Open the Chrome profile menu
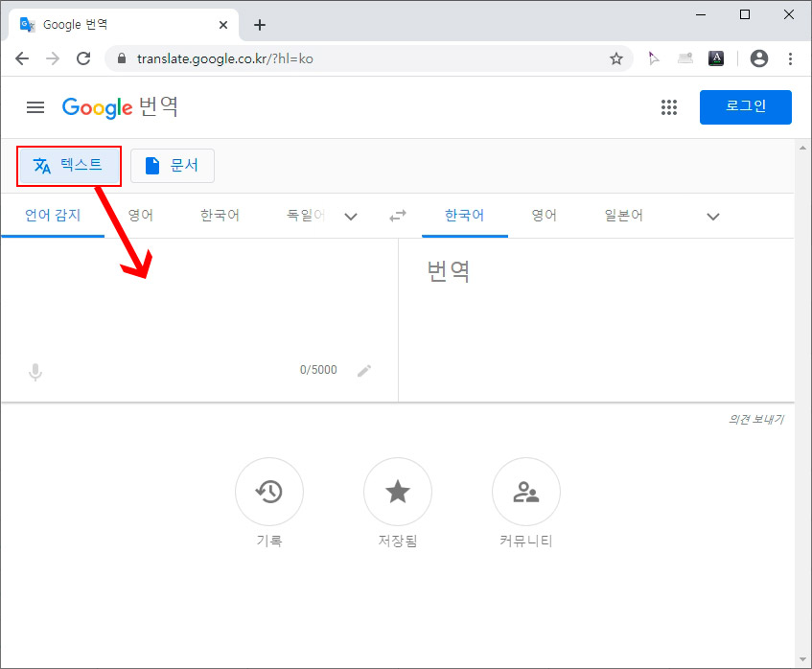 [x=759, y=58]
